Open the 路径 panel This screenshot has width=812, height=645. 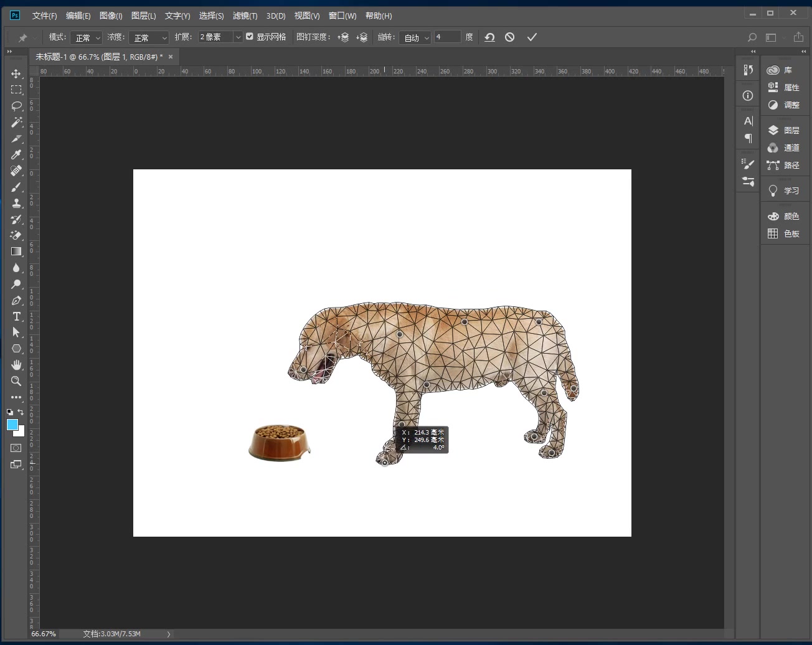click(783, 165)
